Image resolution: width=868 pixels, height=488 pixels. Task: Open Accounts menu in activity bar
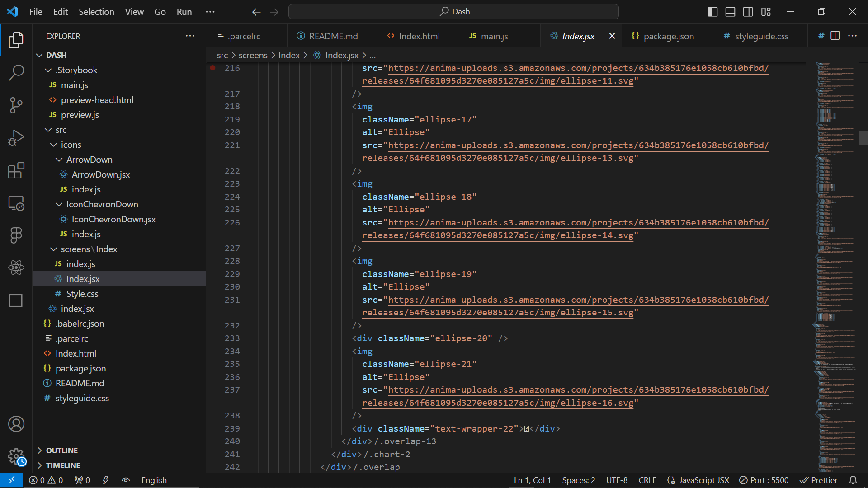(x=16, y=424)
